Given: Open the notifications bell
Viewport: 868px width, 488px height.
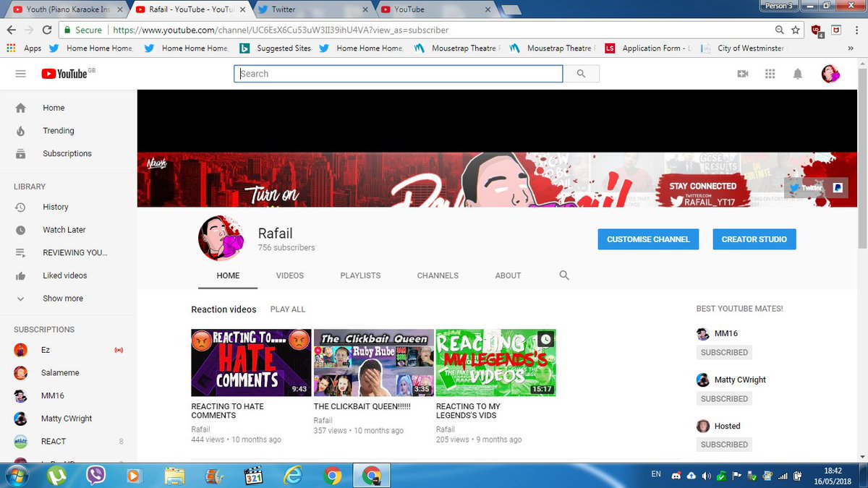Looking at the screenshot, I should click(x=798, y=74).
